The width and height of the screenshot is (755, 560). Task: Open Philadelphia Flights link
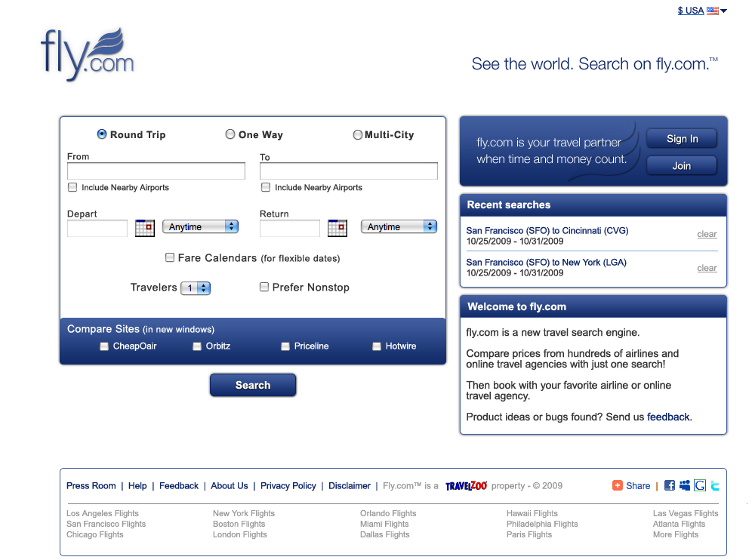click(542, 524)
